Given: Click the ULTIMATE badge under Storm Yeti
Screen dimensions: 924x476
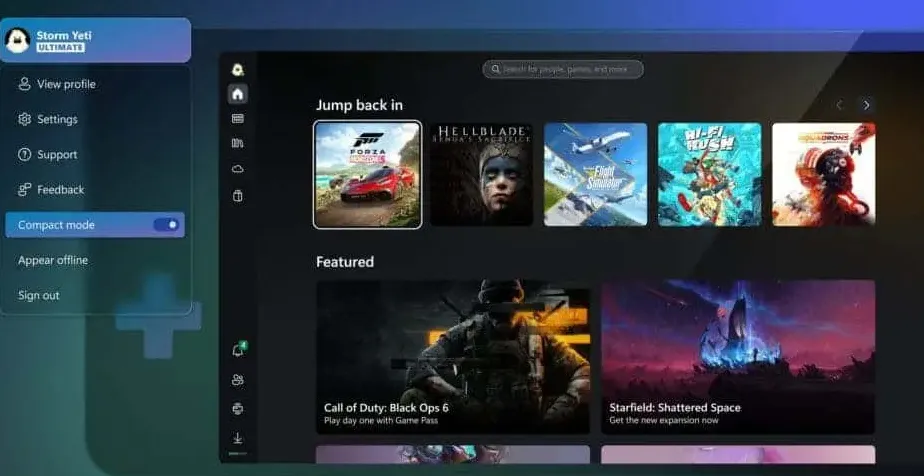Looking at the screenshot, I should (60, 48).
